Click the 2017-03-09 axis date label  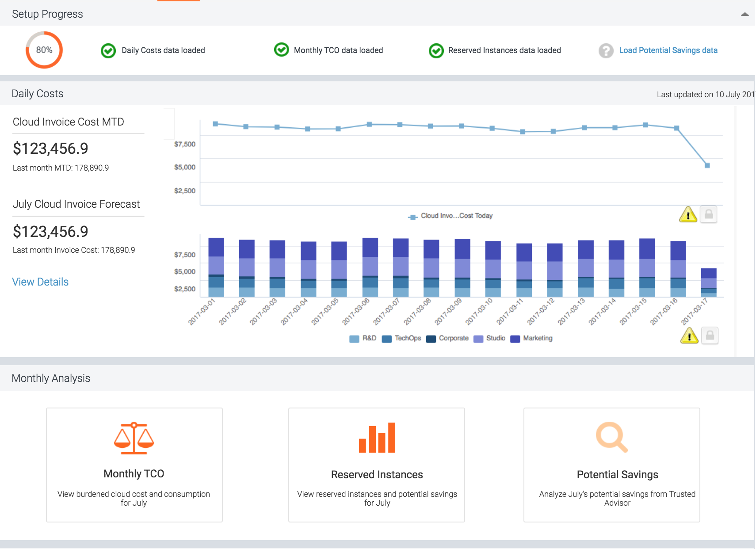point(448,312)
